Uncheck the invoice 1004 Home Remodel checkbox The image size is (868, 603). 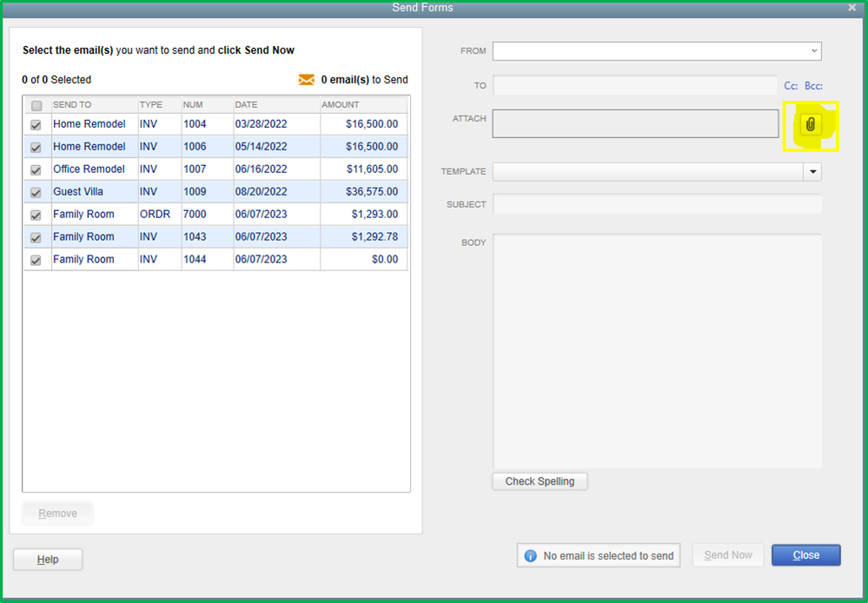(x=36, y=125)
